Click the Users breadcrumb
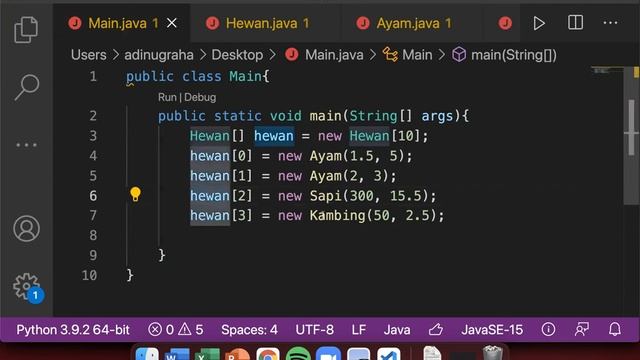 point(89,55)
